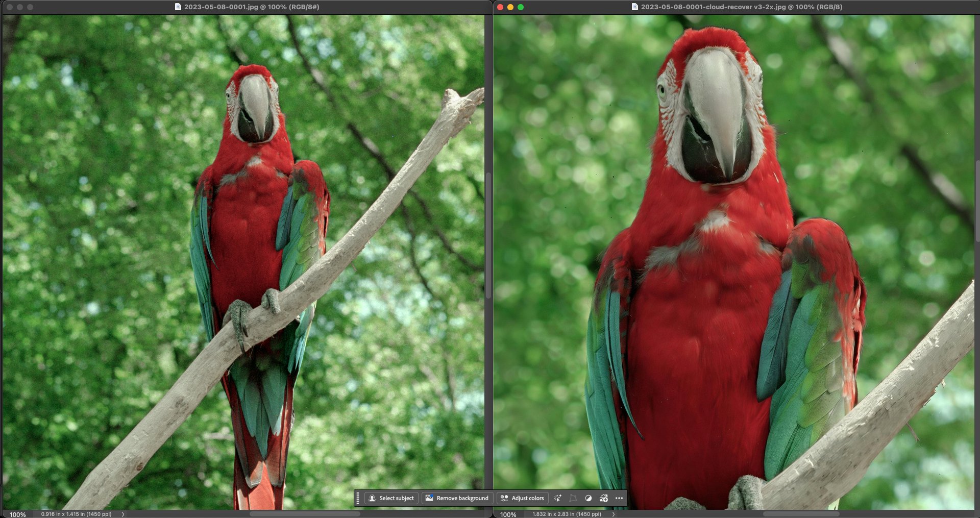Click the right window 100% zoom field
980x518 pixels.
508,514
